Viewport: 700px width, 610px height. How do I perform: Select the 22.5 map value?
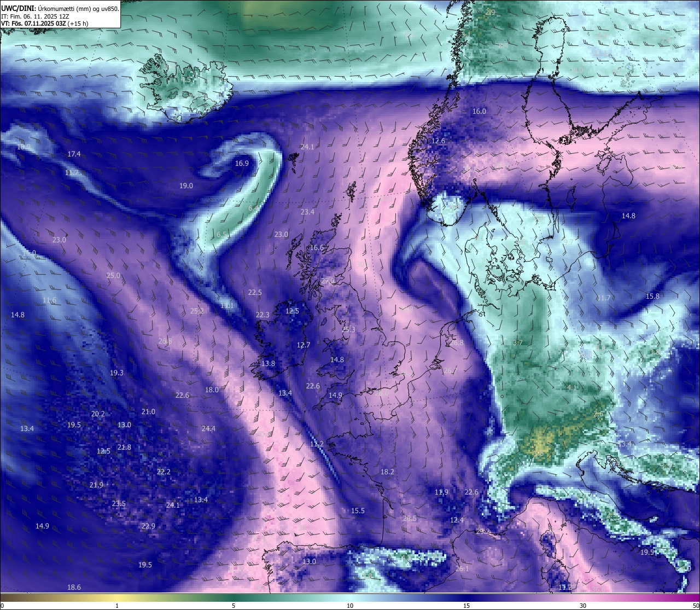pyautogui.click(x=255, y=292)
